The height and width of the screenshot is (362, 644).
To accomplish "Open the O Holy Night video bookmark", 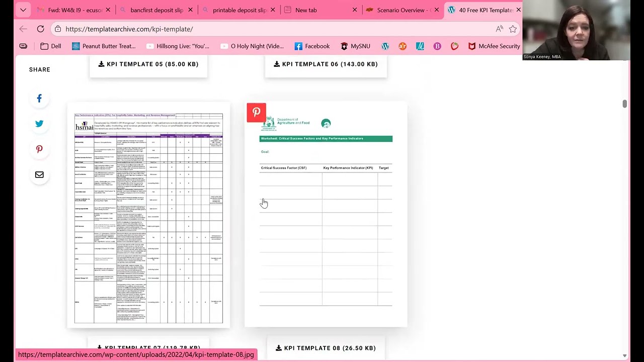I will click(x=252, y=46).
